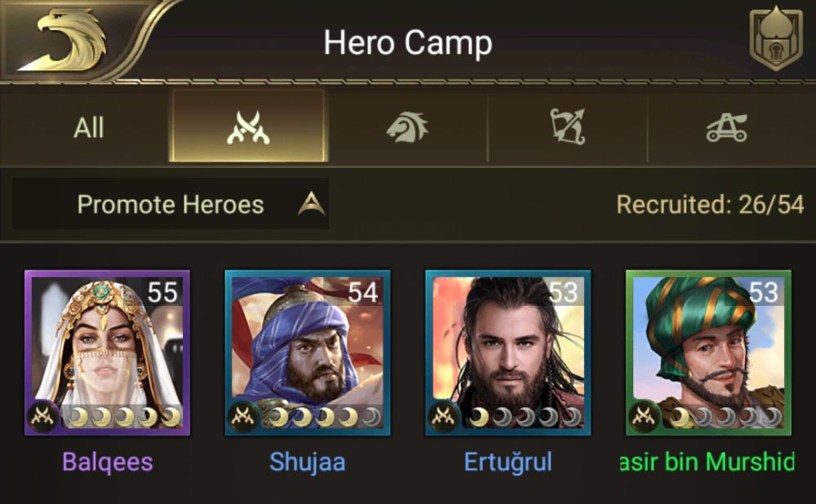Expand the Promote Heroes section

pyautogui.click(x=171, y=204)
